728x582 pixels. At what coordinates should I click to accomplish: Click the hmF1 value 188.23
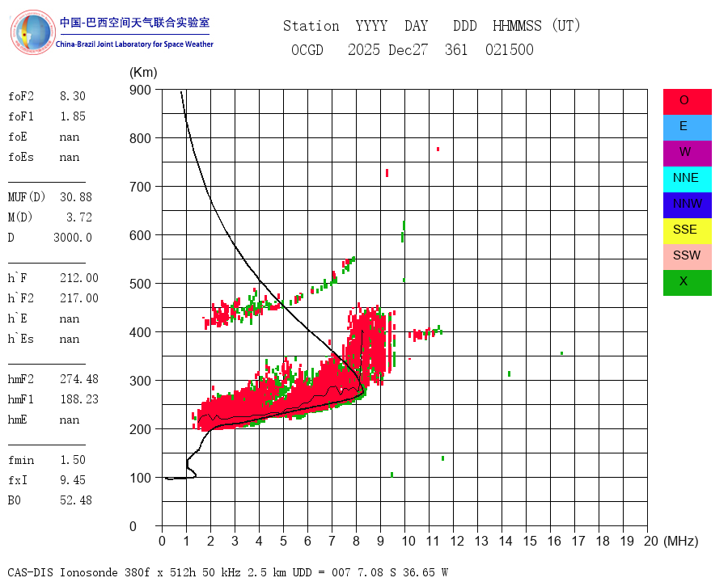(79, 399)
